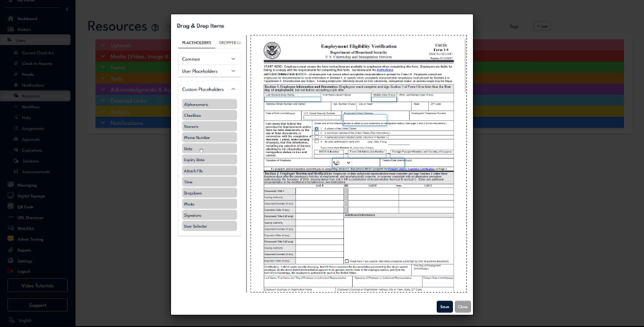Check the 'noncitizen national' checkbox on the form

point(316,133)
